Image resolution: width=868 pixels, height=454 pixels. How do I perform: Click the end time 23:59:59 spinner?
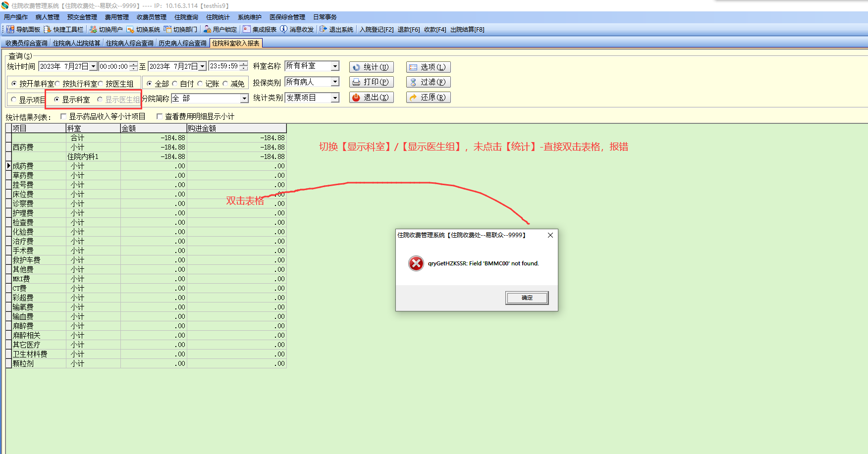point(243,66)
